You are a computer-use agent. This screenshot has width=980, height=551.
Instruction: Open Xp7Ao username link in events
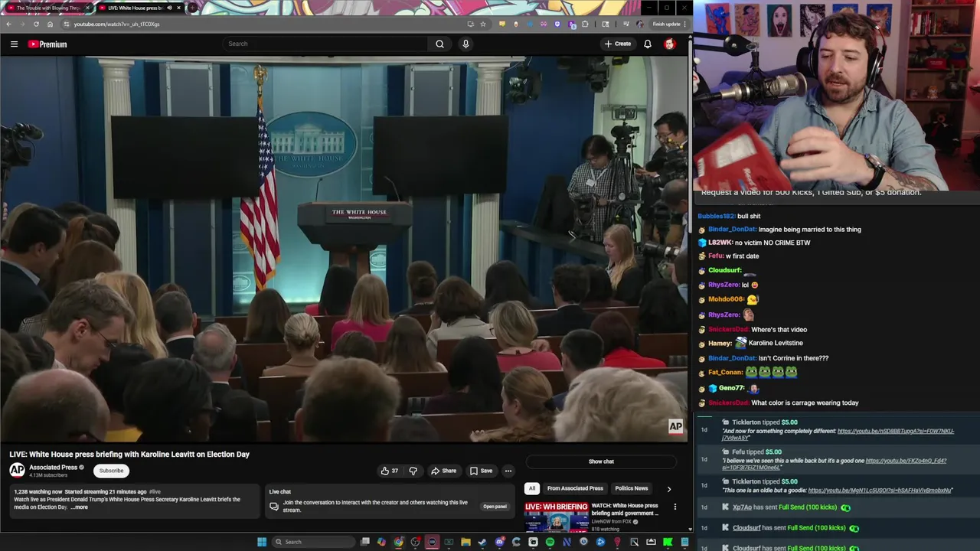click(742, 507)
